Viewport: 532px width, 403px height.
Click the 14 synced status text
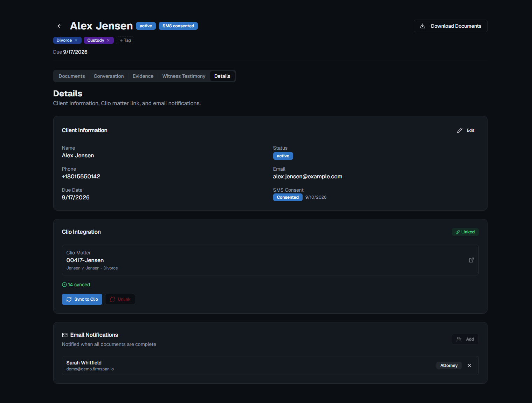click(76, 285)
